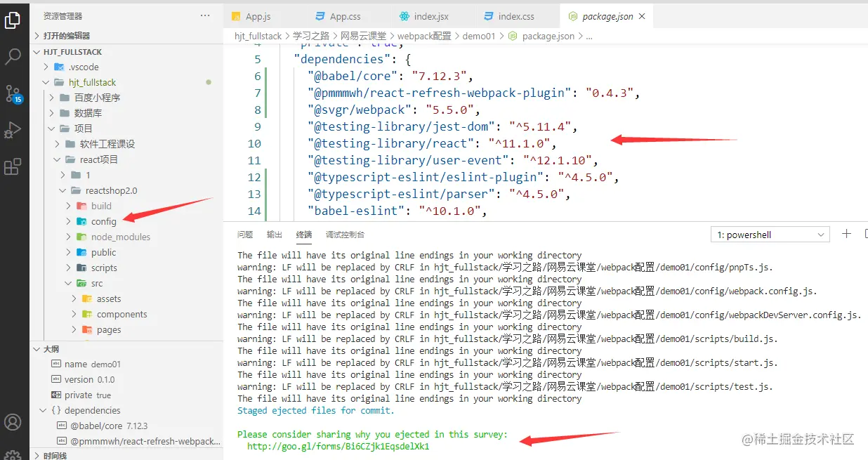Open the Extensions view

click(x=13, y=166)
